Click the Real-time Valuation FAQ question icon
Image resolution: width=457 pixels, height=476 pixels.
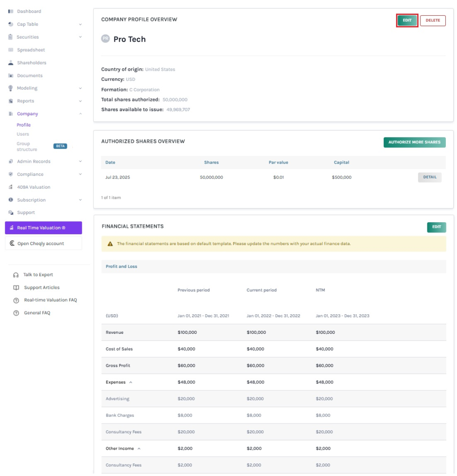[x=16, y=300]
